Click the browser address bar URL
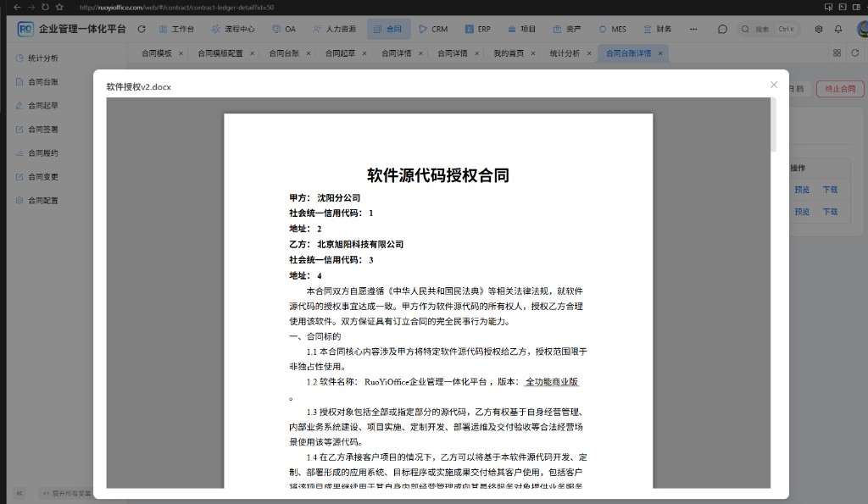This screenshot has width=868, height=504. pyautogui.click(x=176, y=7)
